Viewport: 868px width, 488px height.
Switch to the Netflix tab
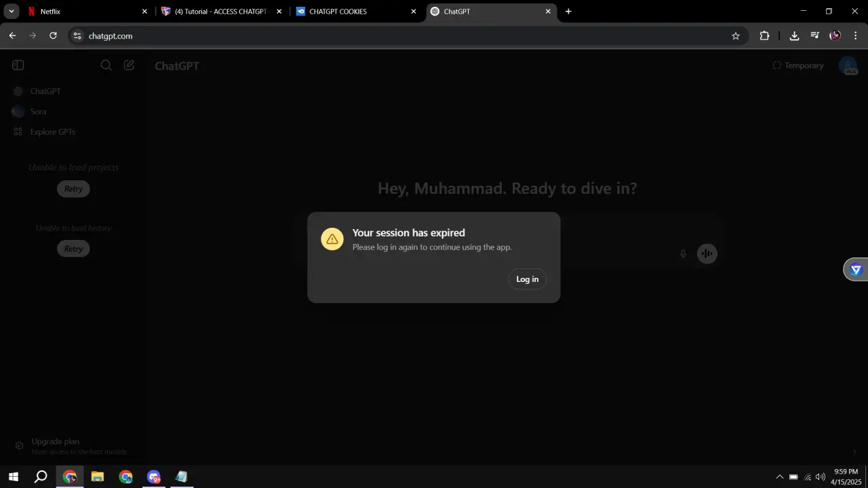pos(86,12)
